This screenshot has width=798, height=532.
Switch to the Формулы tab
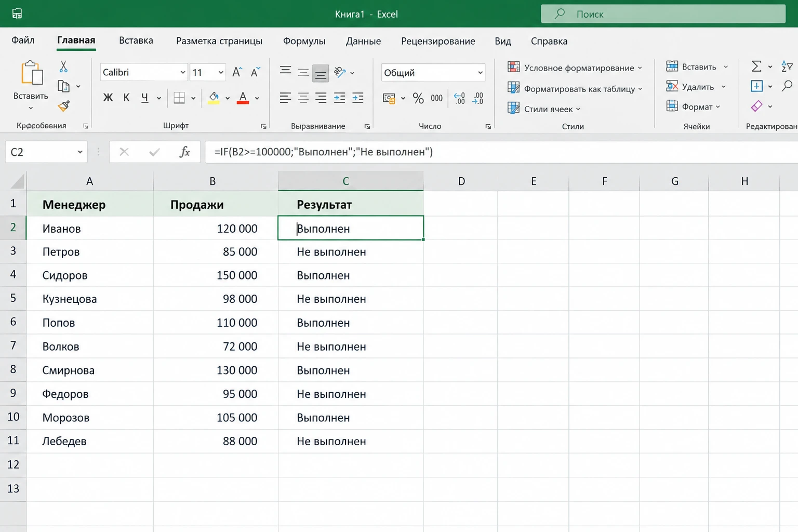(304, 41)
